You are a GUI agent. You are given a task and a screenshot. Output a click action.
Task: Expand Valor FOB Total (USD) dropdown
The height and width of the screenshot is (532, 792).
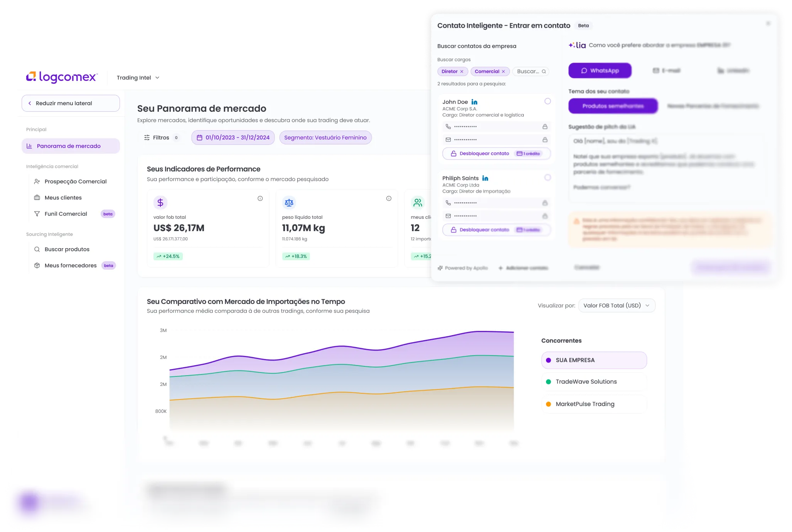pyautogui.click(x=616, y=305)
